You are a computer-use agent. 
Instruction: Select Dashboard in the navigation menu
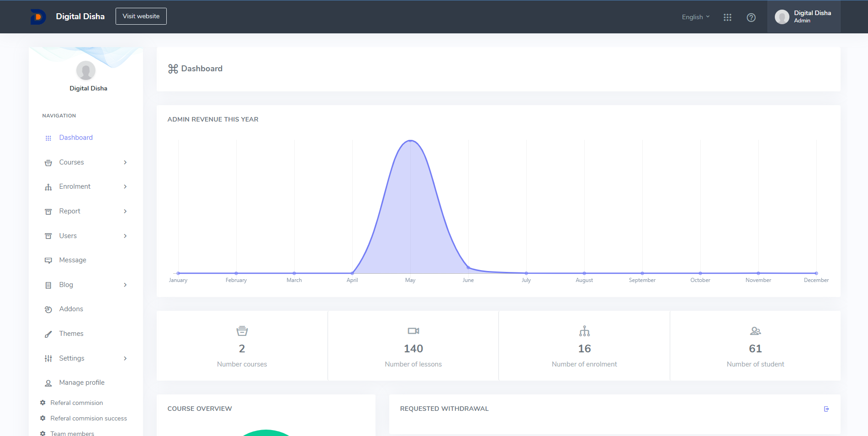(x=76, y=138)
